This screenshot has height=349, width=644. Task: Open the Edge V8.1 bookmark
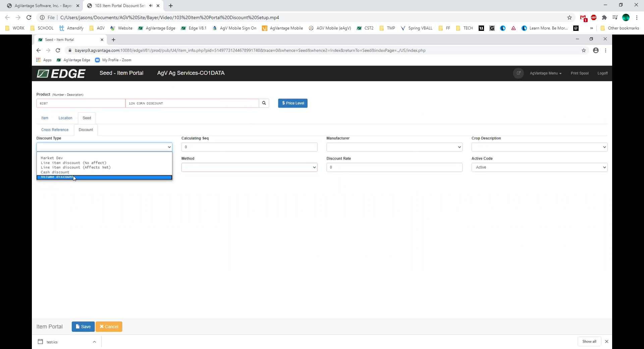[x=194, y=28]
